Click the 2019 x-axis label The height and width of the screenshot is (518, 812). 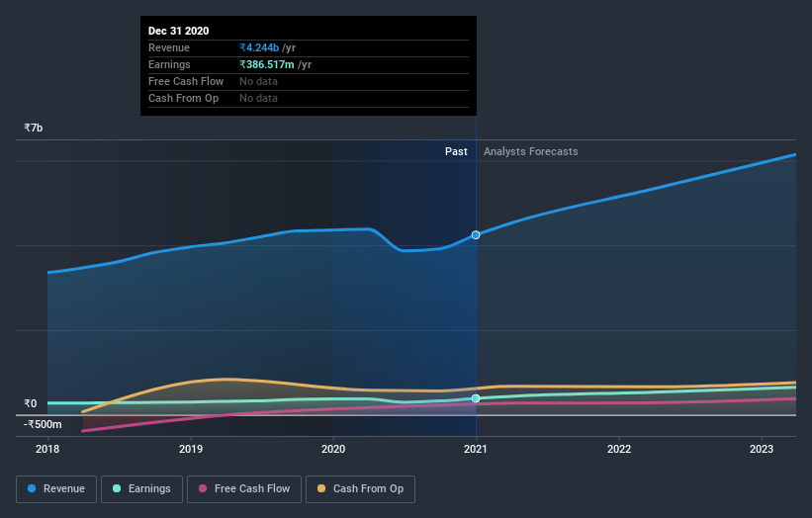191,449
